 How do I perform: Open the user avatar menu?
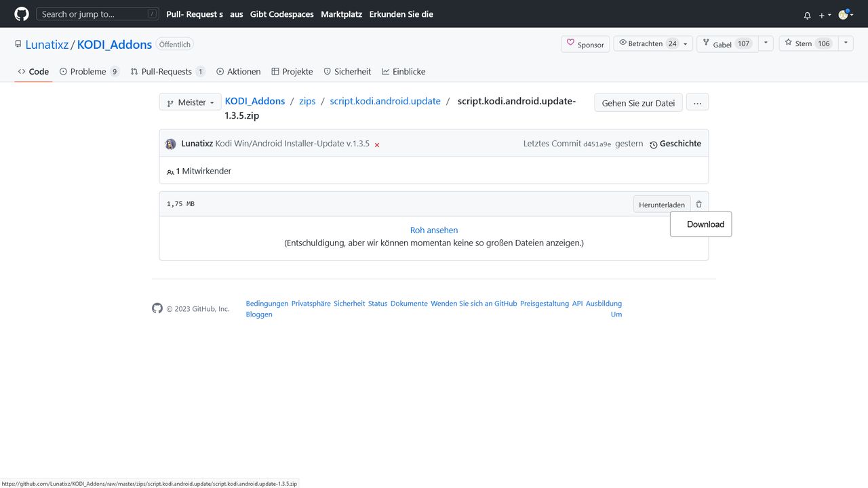(x=845, y=14)
